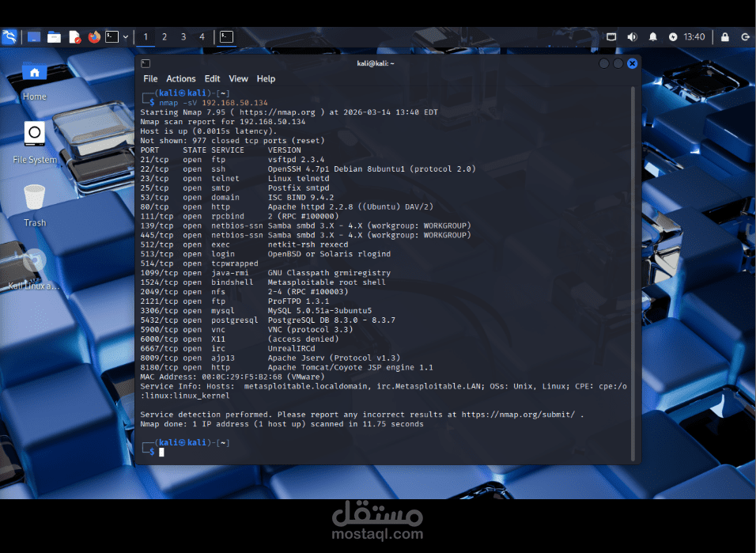The image size is (756, 553).
Task: Click VNC (protocol 3.3) text
Action: [311, 330]
